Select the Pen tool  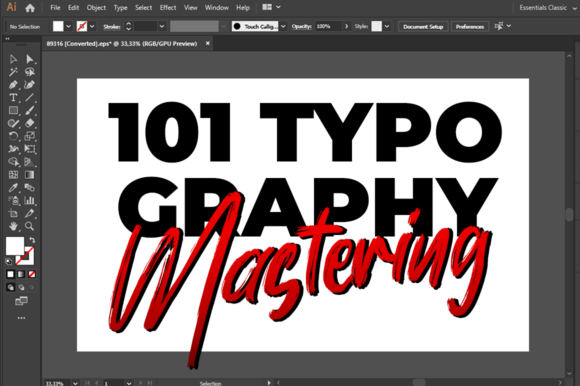(x=13, y=85)
